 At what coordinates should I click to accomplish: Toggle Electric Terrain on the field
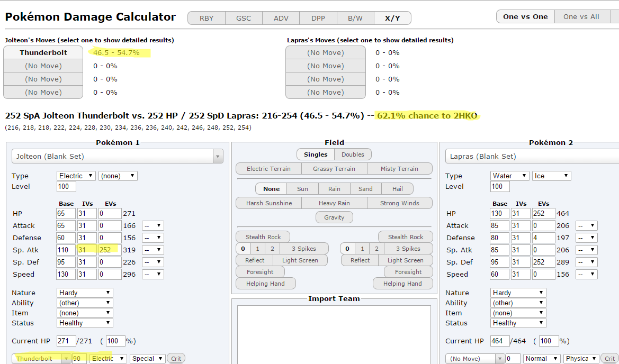(268, 169)
